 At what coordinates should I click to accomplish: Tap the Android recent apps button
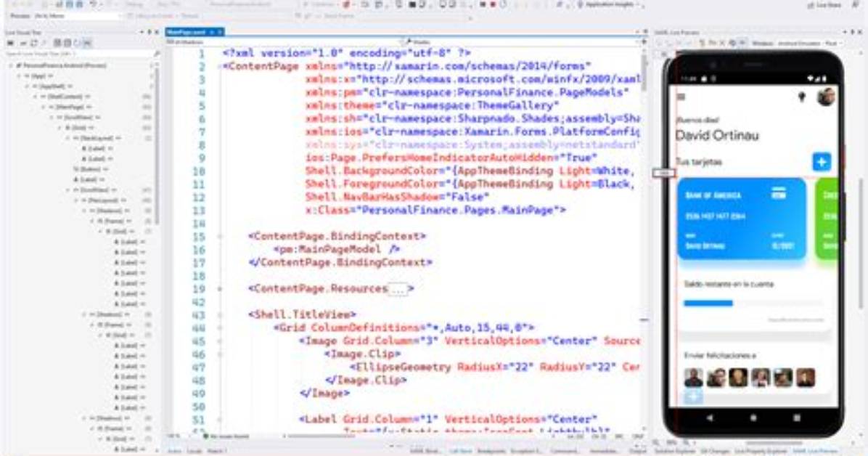(797, 418)
